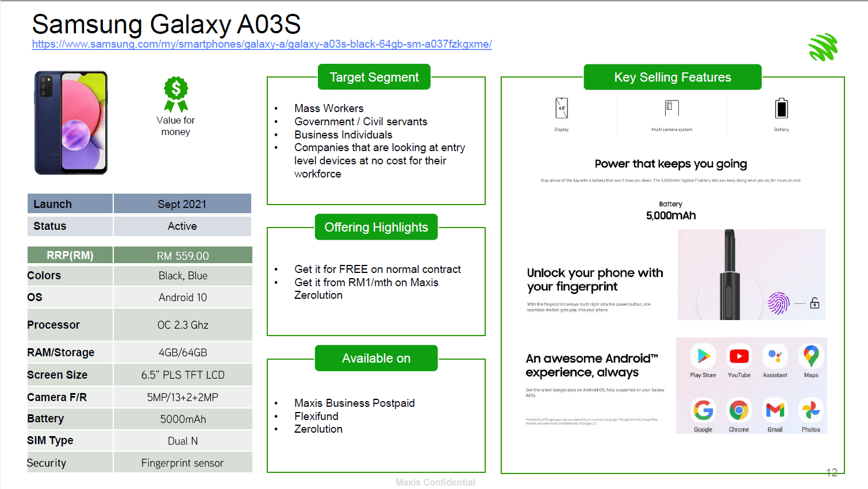Click the Samsung Galaxy A03S title
Screen dimensions: 868x489
166,24
